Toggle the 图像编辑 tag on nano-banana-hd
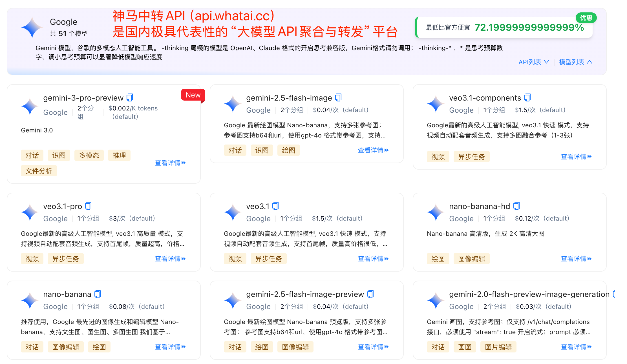 coord(471,258)
